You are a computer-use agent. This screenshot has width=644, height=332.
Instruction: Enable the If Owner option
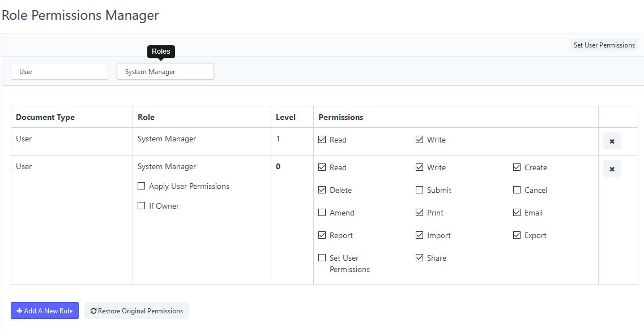tap(141, 206)
